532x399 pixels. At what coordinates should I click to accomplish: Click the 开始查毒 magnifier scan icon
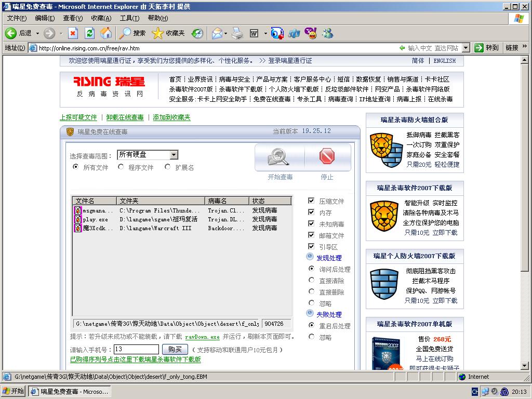tap(278, 157)
